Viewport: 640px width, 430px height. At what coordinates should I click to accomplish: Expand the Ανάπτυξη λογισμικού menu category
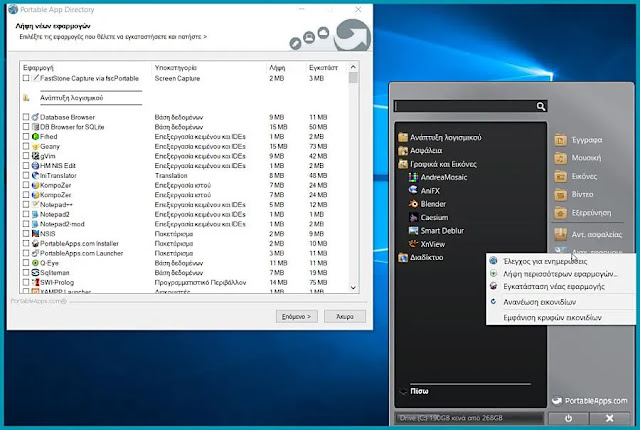coord(440,137)
